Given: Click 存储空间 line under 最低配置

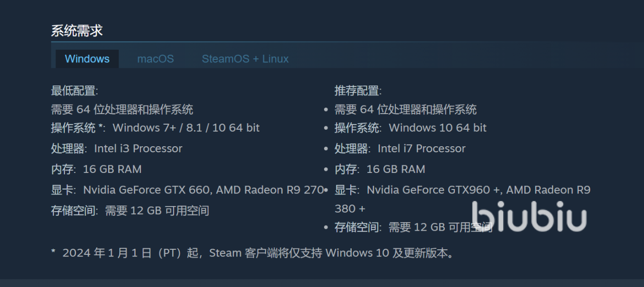Looking at the screenshot, I should click(x=130, y=211).
